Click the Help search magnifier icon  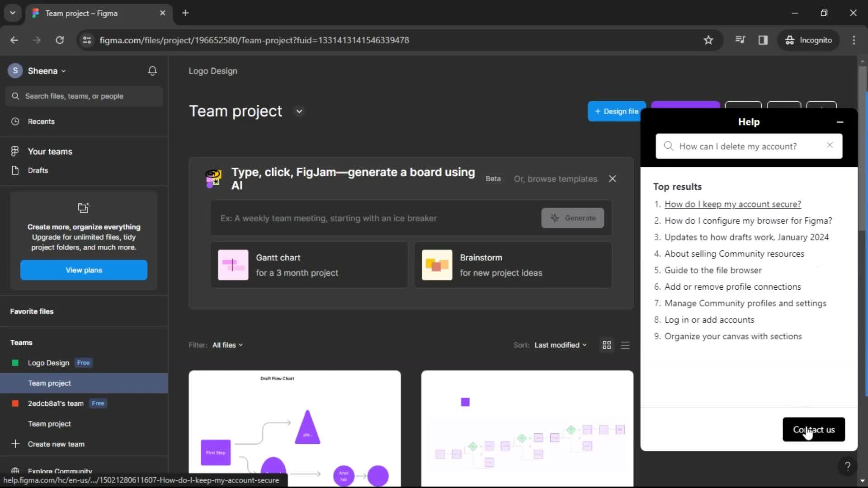point(668,146)
